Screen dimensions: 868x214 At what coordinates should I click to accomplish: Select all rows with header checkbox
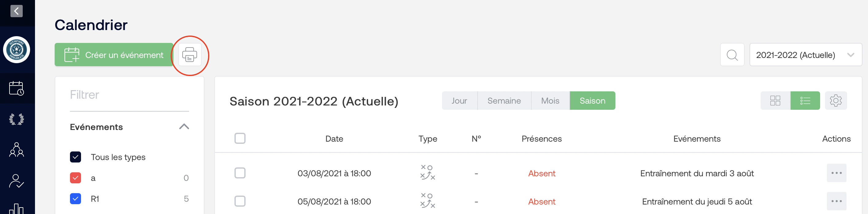click(240, 138)
